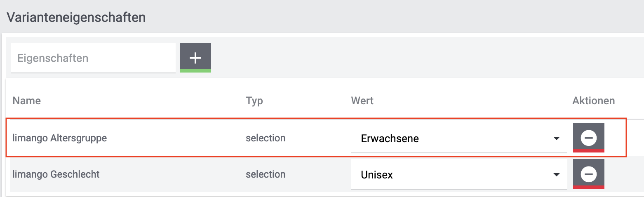Click the Wert column header
Viewport: 644px width, 197px height.
(x=362, y=101)
